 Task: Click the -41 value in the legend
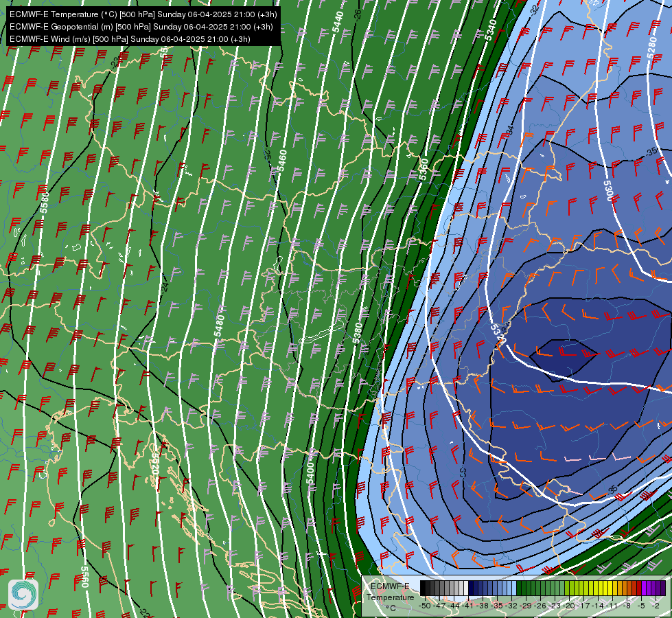(x=467, y=606)
